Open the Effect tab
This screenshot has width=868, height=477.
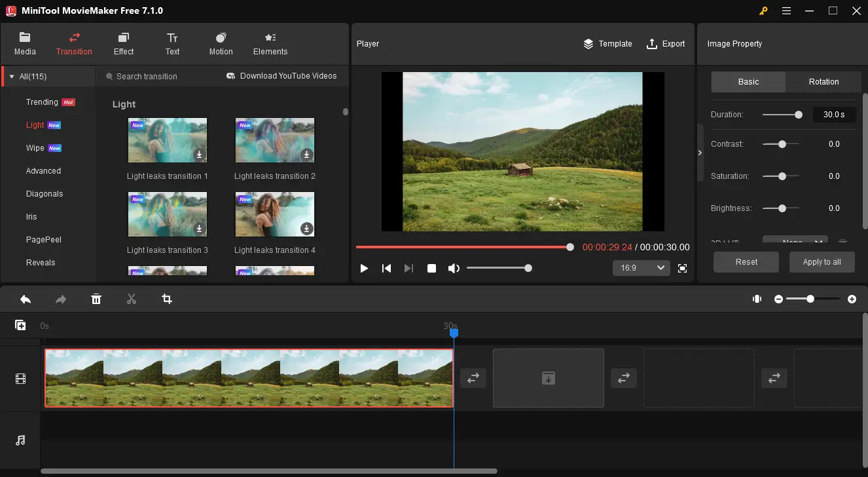point(123,44)
